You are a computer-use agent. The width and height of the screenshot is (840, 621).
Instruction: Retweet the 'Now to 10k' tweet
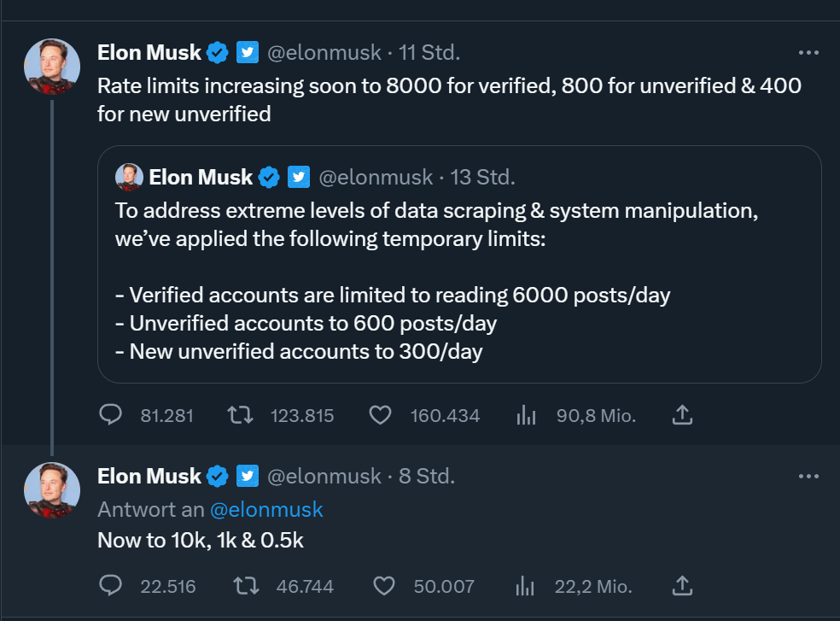tap(246, 586)
